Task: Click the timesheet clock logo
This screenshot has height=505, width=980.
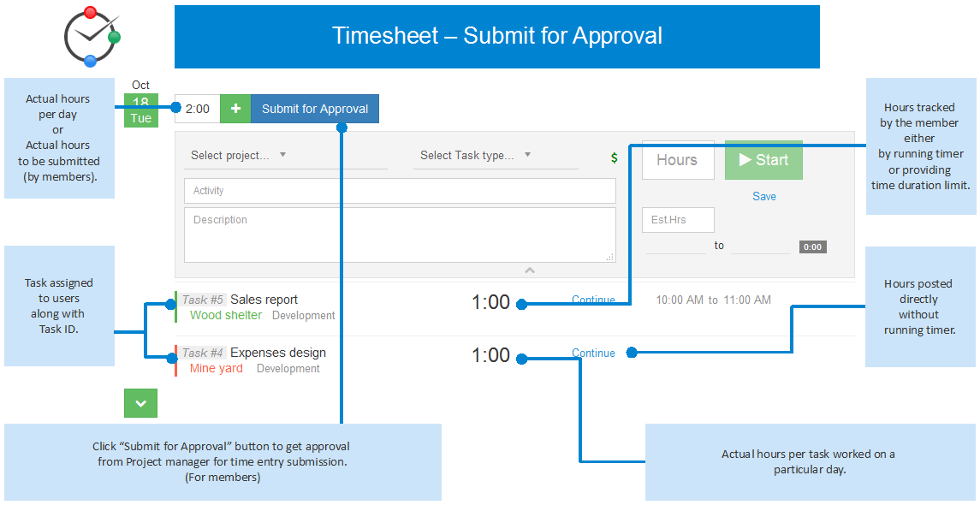Action: [92, 36]
